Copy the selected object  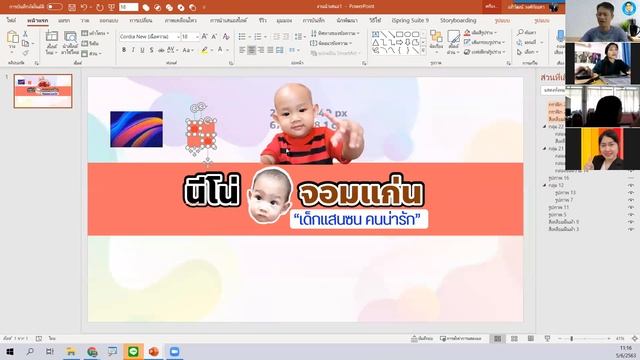click(25, 43)
